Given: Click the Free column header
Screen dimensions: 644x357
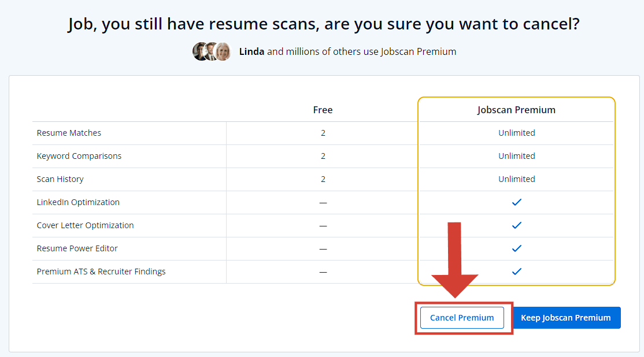Looking at the screenshot, I should point(323,110).
